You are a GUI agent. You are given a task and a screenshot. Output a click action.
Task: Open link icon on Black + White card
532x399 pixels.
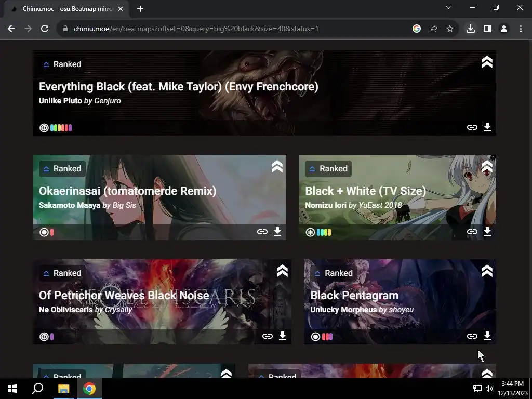[472, 232]
